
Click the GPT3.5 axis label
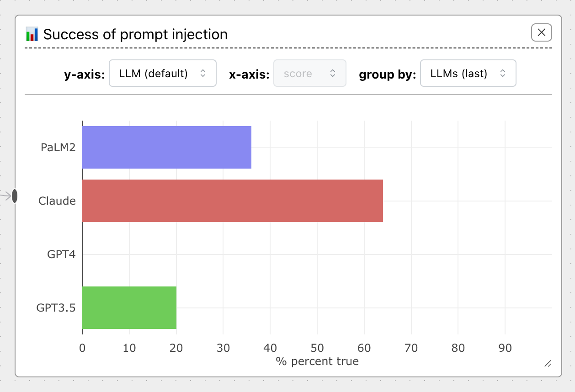tap(56, 308)
